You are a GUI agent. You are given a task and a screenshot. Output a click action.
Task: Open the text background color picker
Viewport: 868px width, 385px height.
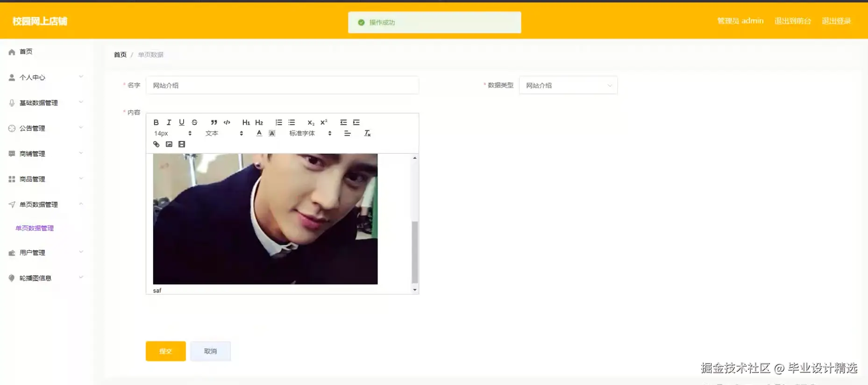272,133
